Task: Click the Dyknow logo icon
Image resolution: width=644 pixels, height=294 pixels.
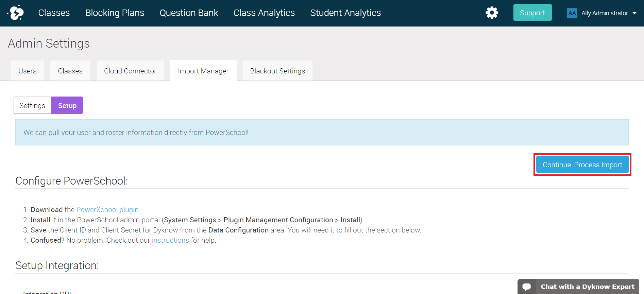Action: [x=16, y=13]
